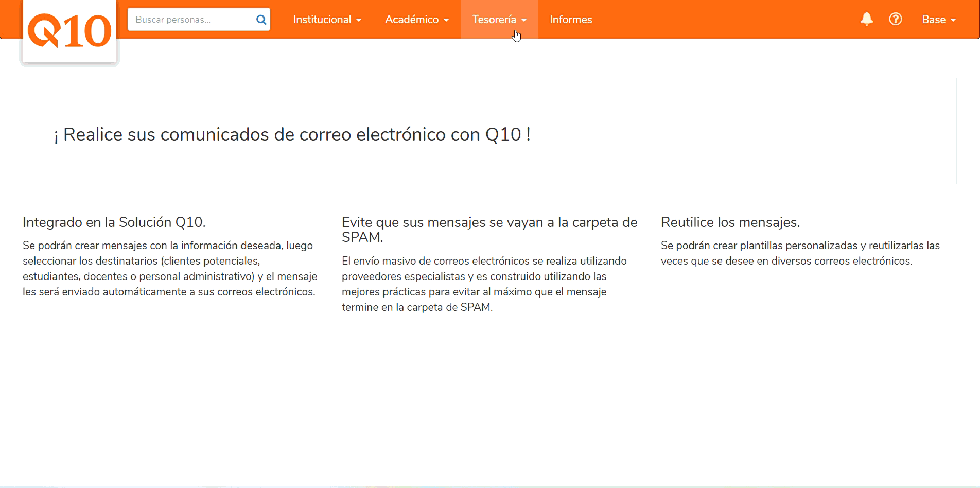Click the paragraph starting 'Se podrán crear plantillas'
Image resolution: width=980 pixels, height=488 pixels.
(800, 253)
